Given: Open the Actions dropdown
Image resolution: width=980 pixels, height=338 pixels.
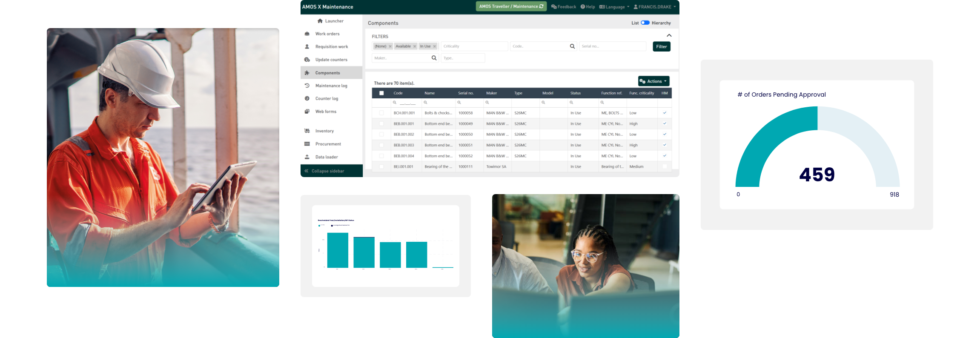Looking at the screenshot, I should [653, 81].
